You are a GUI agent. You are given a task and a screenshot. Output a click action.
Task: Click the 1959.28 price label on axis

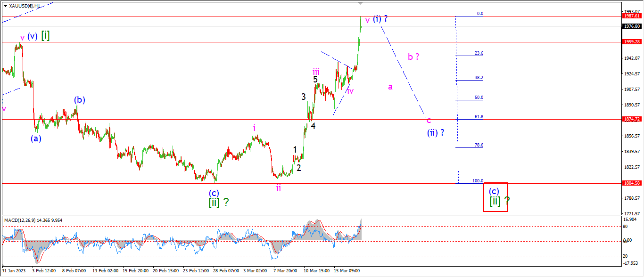(632, 41)
